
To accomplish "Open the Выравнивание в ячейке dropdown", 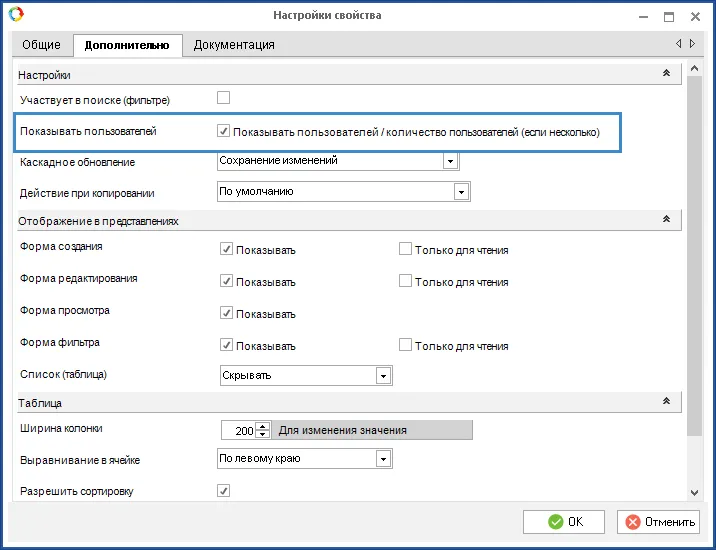I will [382, 459].
